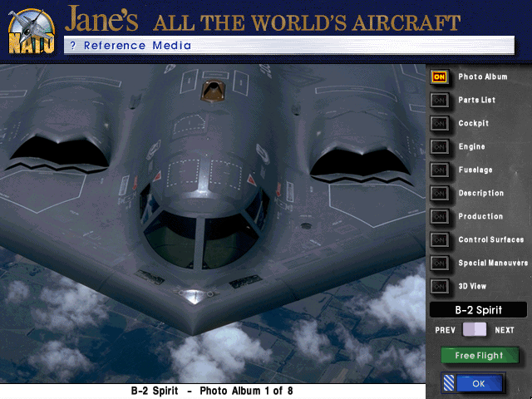Activate the Engine section button

pos(440,147)
